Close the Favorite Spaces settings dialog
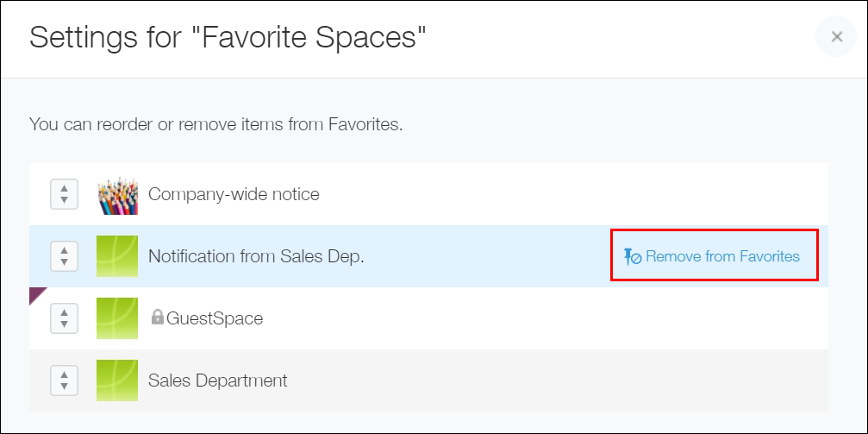The width and height of the screenshot is (868, 434). point(836,37)
